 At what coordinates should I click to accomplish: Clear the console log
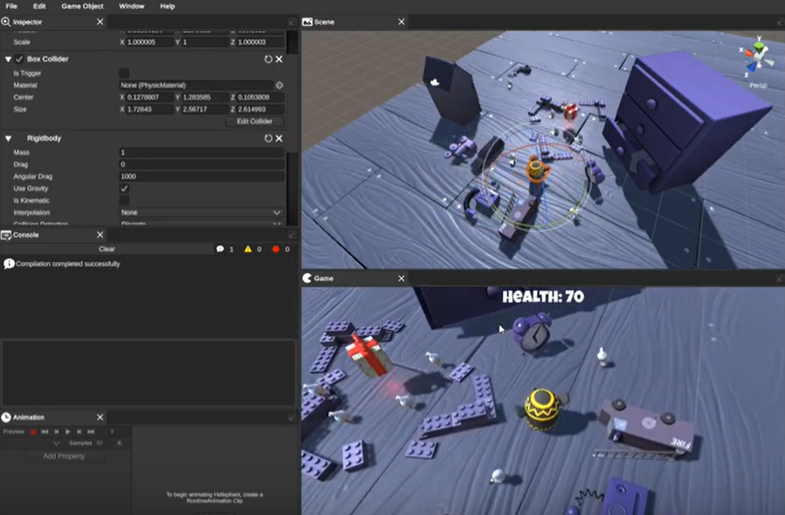click(107, 249)
